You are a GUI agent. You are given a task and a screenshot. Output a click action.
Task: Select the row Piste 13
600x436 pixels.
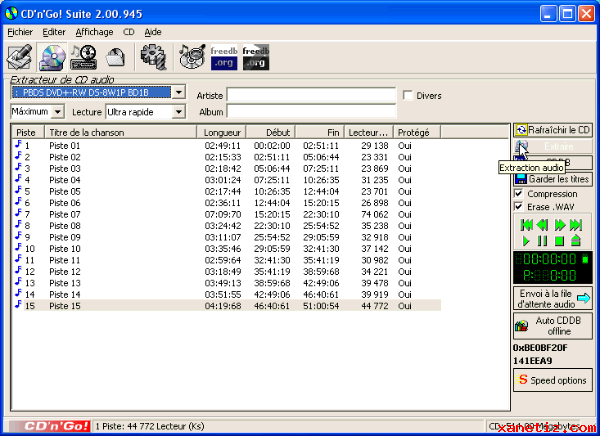click(x=227, y=283)
